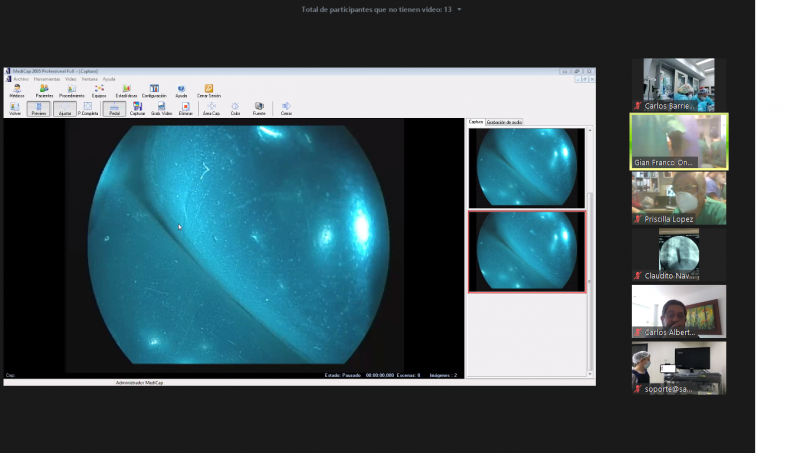Click the Capturar image icon
800x453 pixels.
click(x=137, y=108)
